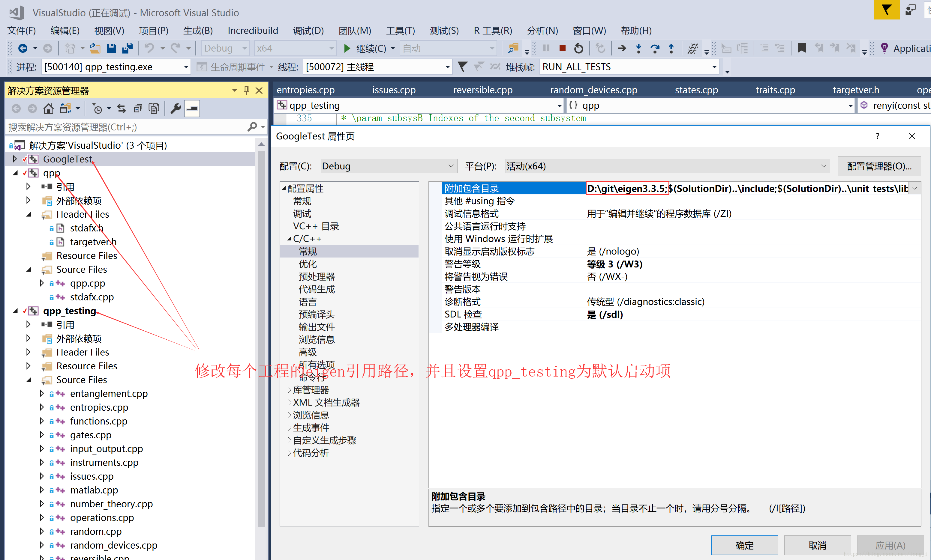The image size is (931, 560).
Task: Expand the GoogleTest project node
Action: click(15, 159)
